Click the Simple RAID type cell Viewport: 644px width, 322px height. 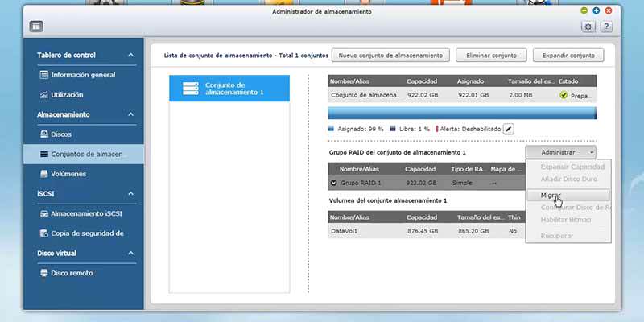coord(462,183)
